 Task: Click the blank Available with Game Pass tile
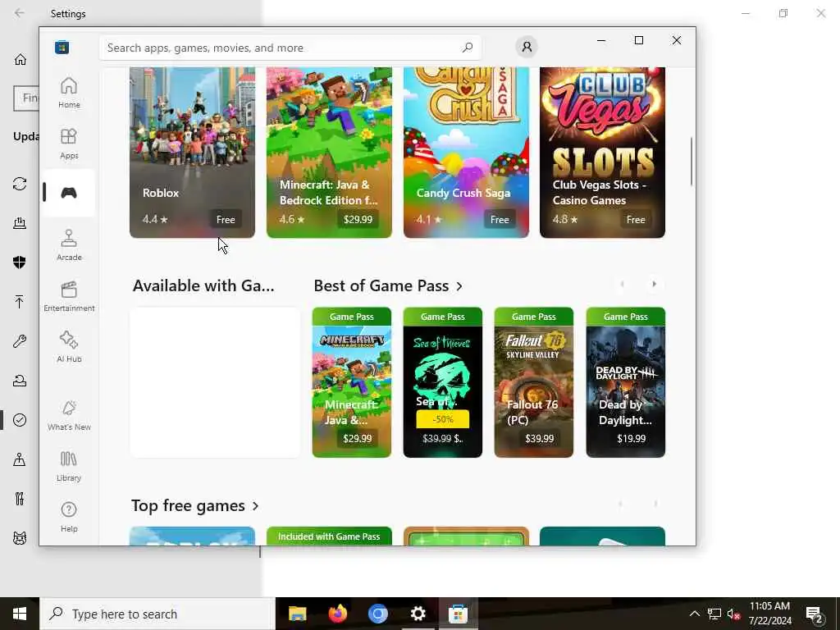tap(216, 382)
